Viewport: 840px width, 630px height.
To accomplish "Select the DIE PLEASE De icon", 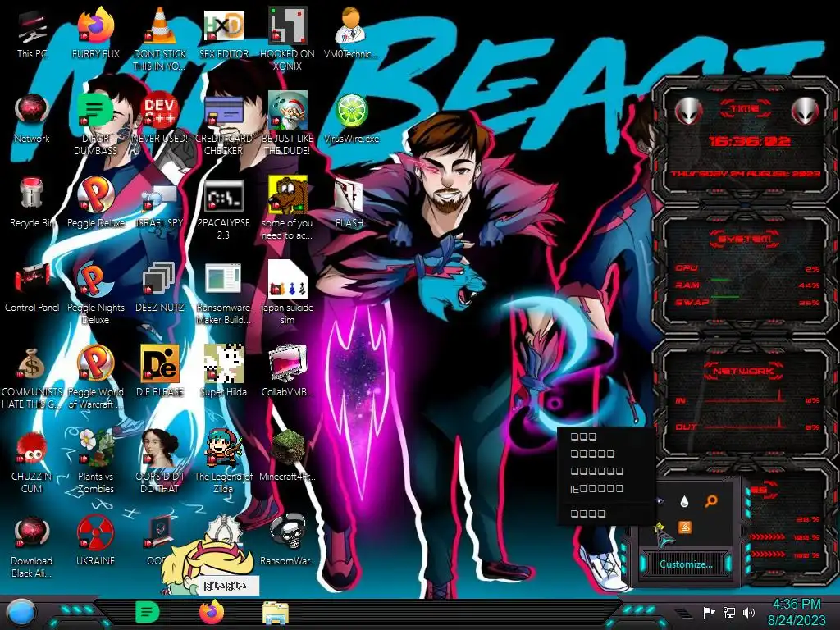I will pos(160,372).
